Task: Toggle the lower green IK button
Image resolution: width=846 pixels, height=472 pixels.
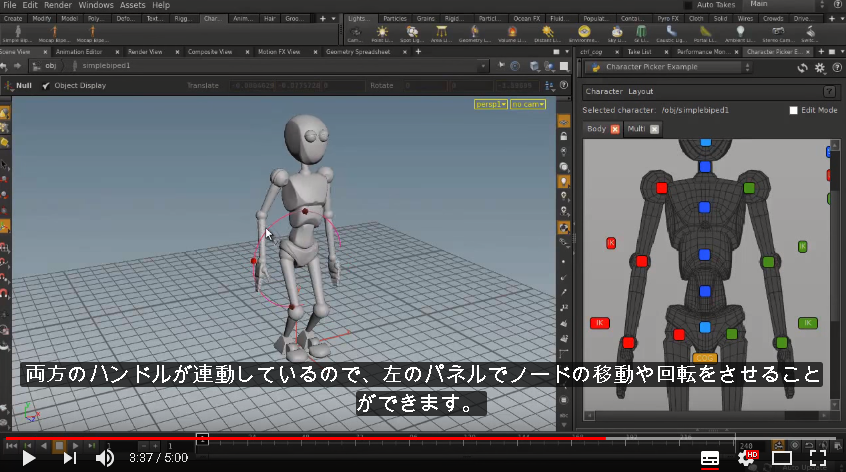Action: click(x=808, y=323)
